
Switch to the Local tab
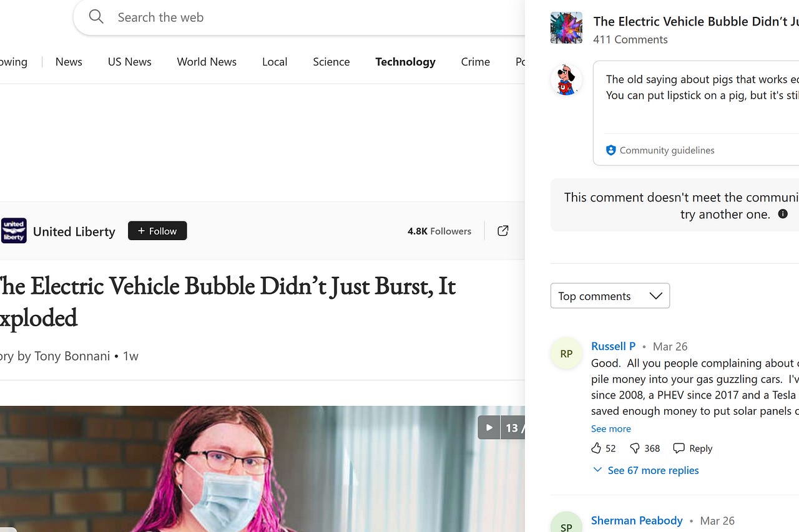point(275,62)
